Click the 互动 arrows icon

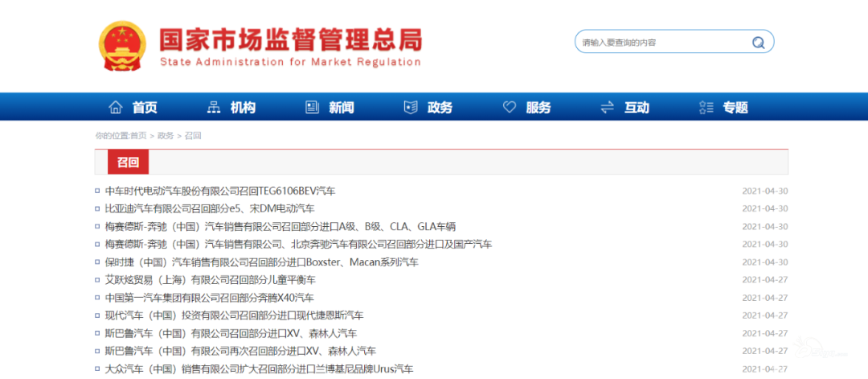tap(608, 107)
